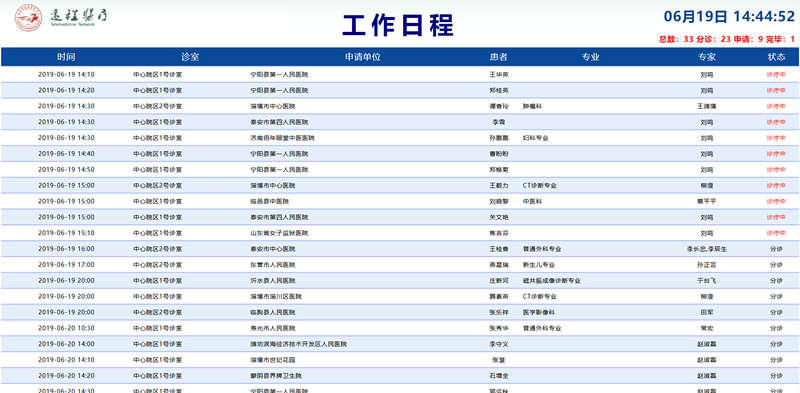Click the 淄博市淄川区医院 applicant cell
Screen dimensions: 800x393
[276, 297]
